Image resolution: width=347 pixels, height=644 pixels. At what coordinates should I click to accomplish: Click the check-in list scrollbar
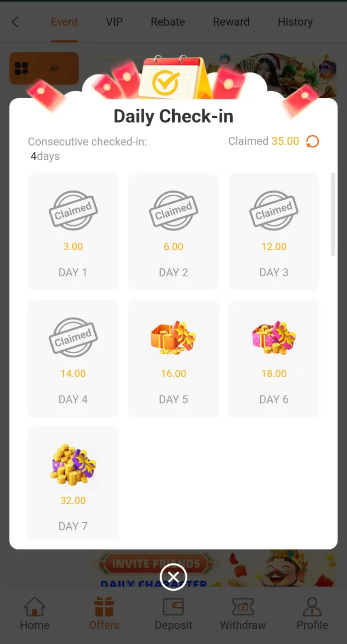click(333, 214)
